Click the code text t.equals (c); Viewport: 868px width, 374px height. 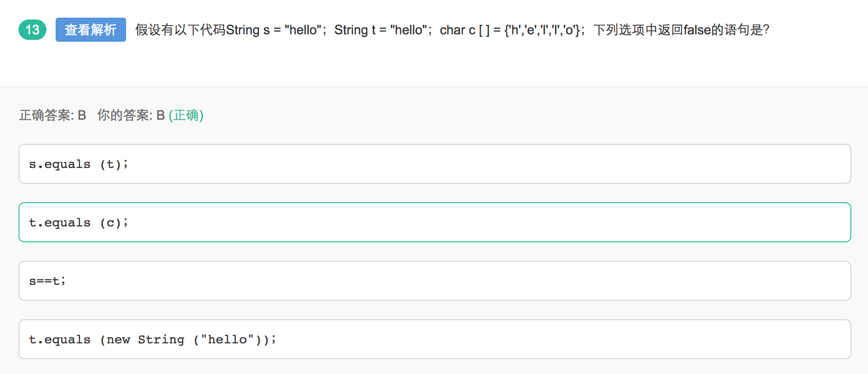coord(78,223)
